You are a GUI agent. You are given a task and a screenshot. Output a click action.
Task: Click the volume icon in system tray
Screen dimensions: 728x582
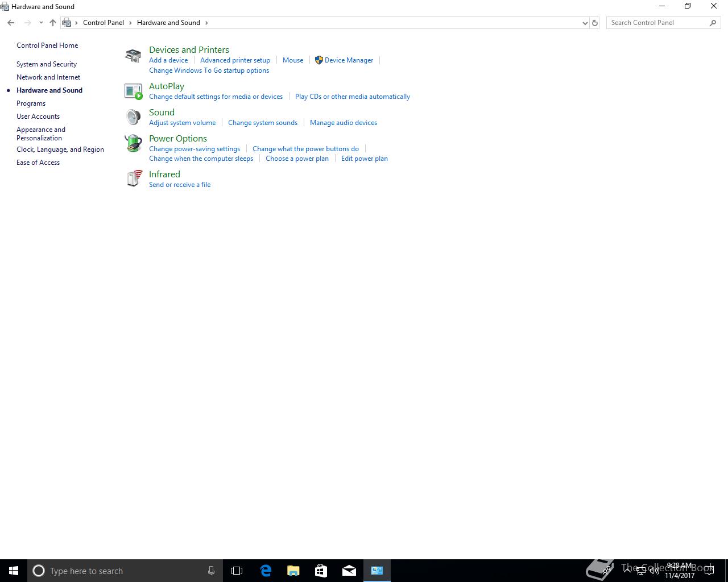click(x=655, y=571)
